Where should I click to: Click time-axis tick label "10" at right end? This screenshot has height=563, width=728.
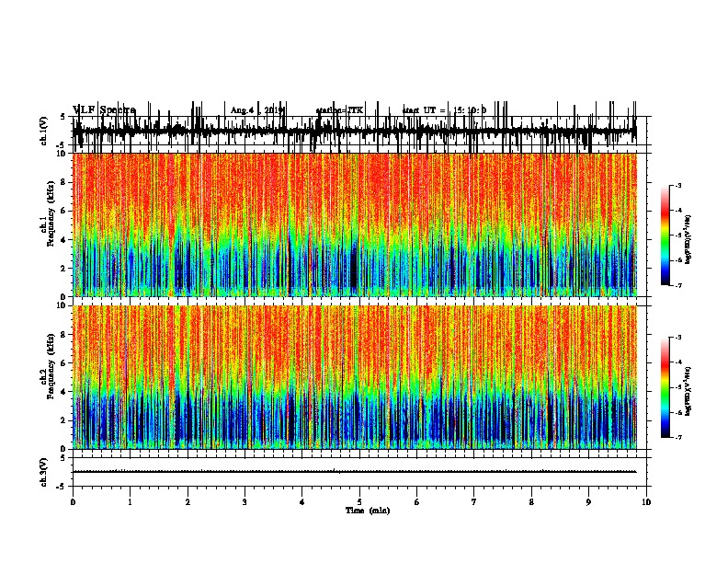(646, 502)
